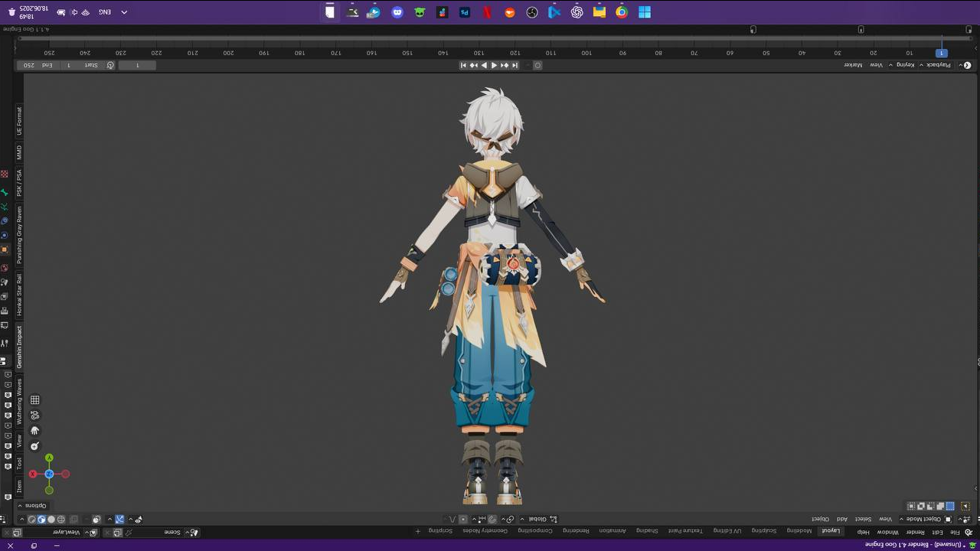Open gizmo options dropdown arrow
The height and width of the screenshot is (551, 980).
(x=109, y=520)
